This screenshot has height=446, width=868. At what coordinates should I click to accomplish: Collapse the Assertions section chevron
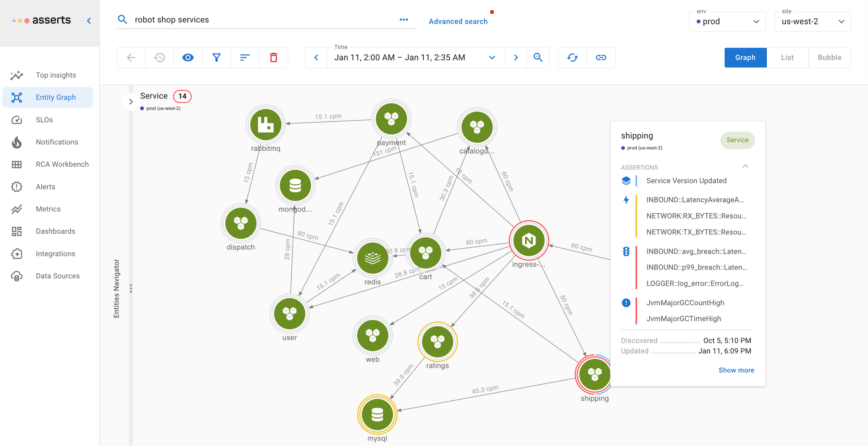(745, 166)
